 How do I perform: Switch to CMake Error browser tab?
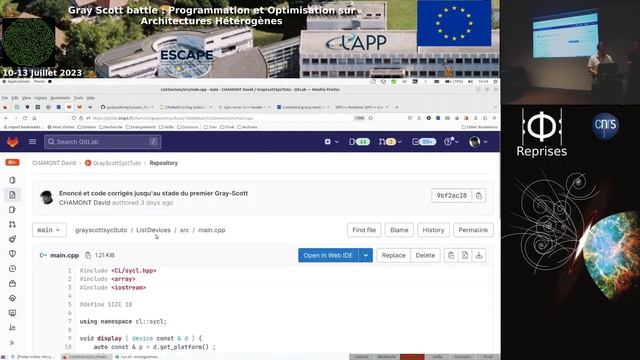tap(186, 107)
